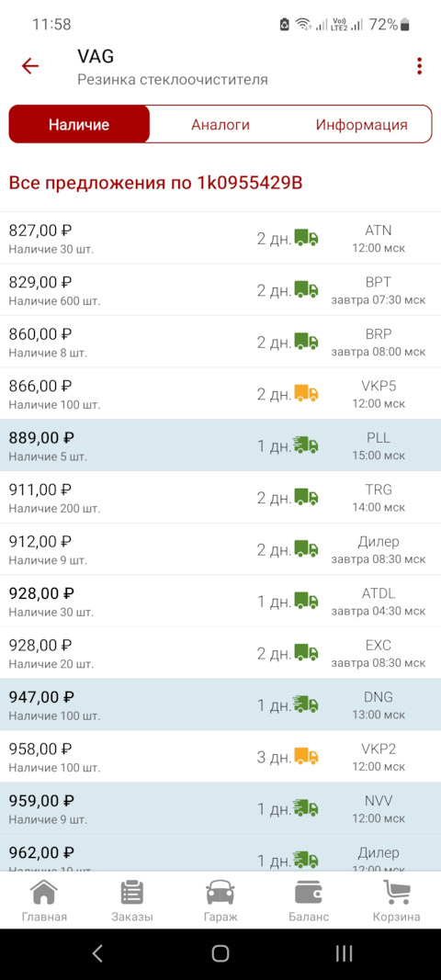Open the Гараж car icon
Viewport: 441px width, 980px height.
220,893
